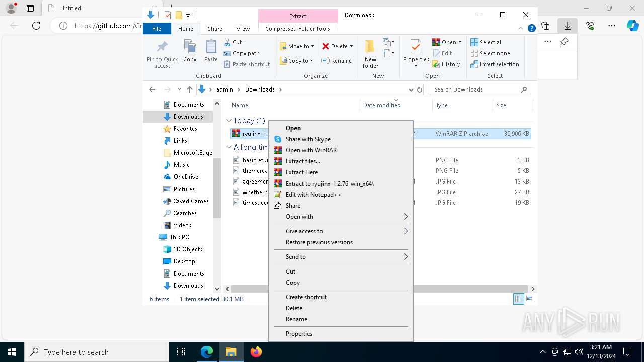The height and width of the screenshot is (362, 644).
Task: Open Microsoft Edge from the taskbar
Action: point(207,352)
